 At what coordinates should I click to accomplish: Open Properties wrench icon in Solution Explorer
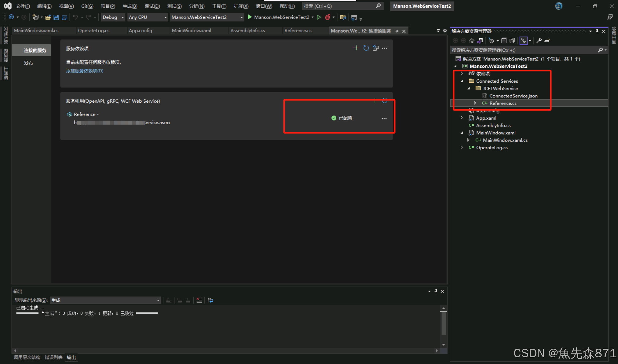click(x=539, y=41)
